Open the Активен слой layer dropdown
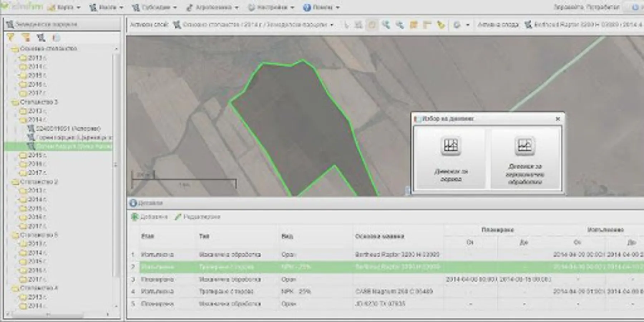The height and width of the screenshot is (322, 644). [x=253, y=25]
